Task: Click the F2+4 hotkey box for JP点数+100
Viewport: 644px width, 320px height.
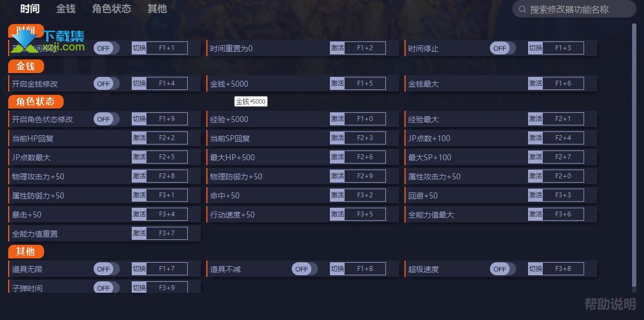Action: 563,138
